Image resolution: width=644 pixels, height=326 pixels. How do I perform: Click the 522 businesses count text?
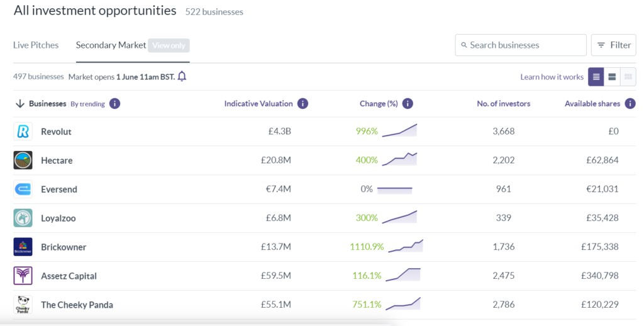214,12
